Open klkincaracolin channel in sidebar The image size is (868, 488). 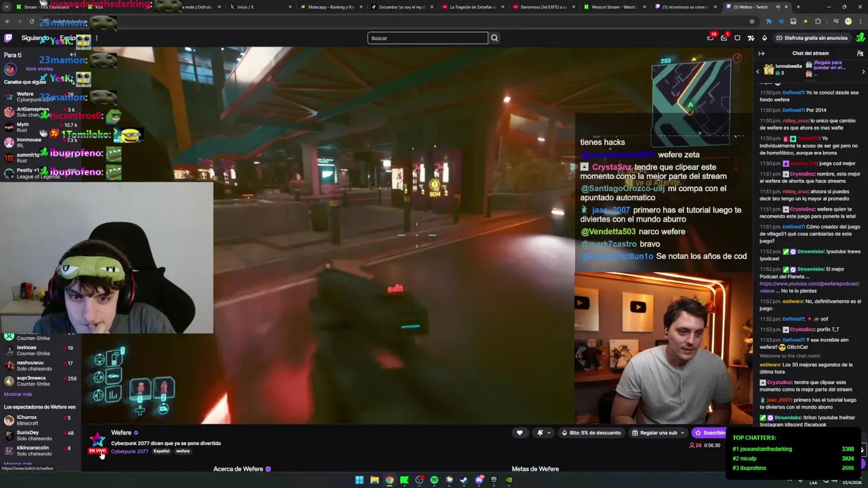click(x=41, y=451)
